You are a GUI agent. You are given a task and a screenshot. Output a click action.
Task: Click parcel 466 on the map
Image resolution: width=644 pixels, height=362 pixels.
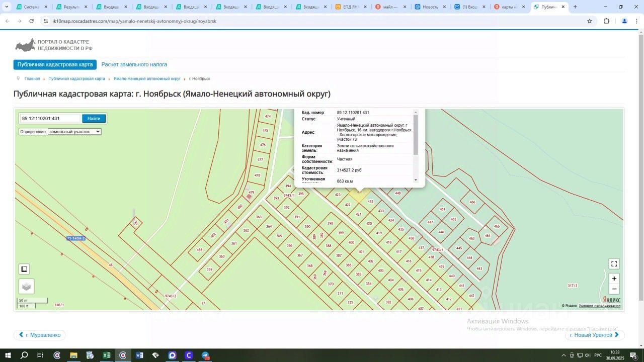click(472, 202)
